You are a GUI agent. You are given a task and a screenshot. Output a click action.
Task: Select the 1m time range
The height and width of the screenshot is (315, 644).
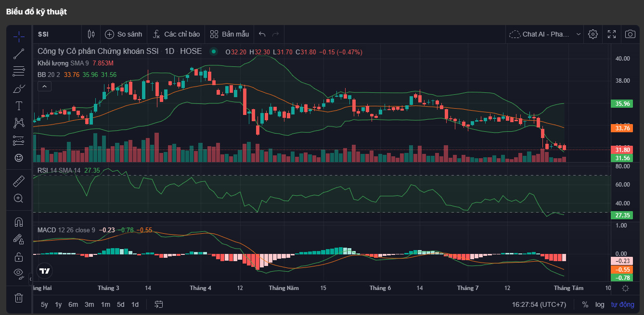point(105,304)
